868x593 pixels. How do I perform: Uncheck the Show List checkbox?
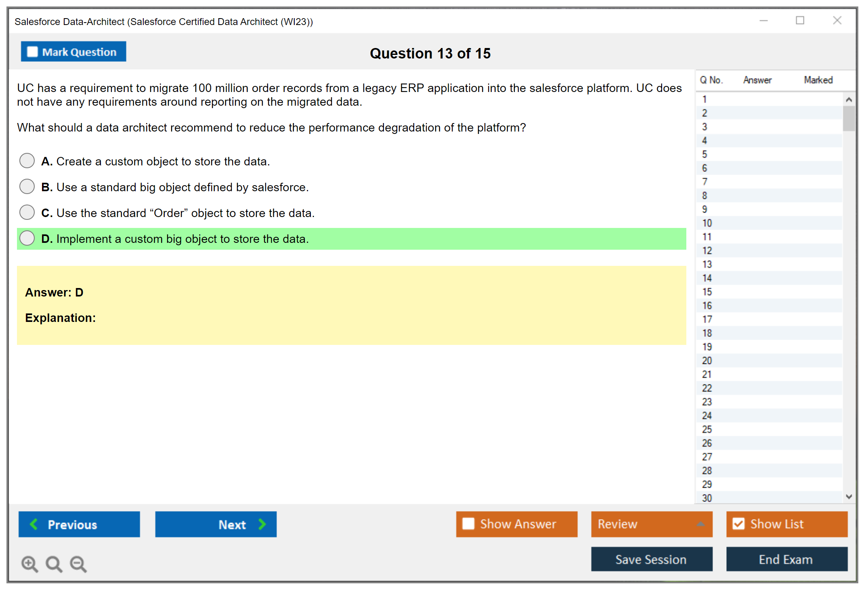(x=738, y=524)
